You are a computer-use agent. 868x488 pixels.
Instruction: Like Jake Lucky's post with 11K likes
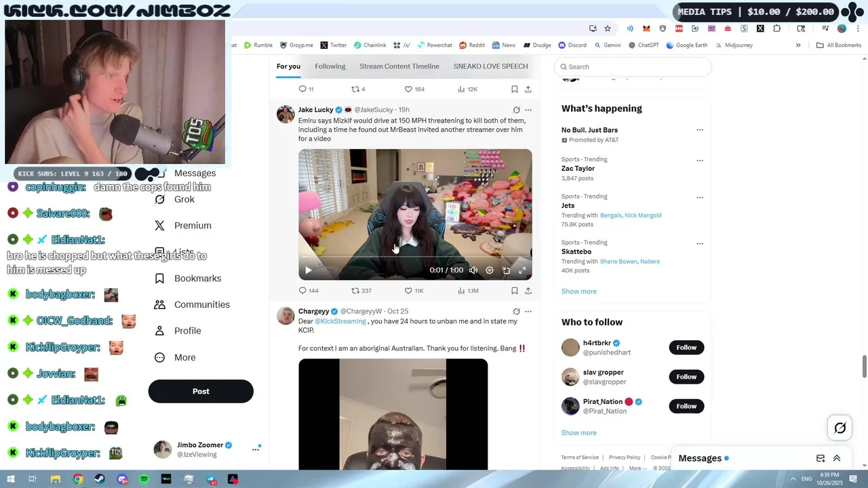coord(414,291)
